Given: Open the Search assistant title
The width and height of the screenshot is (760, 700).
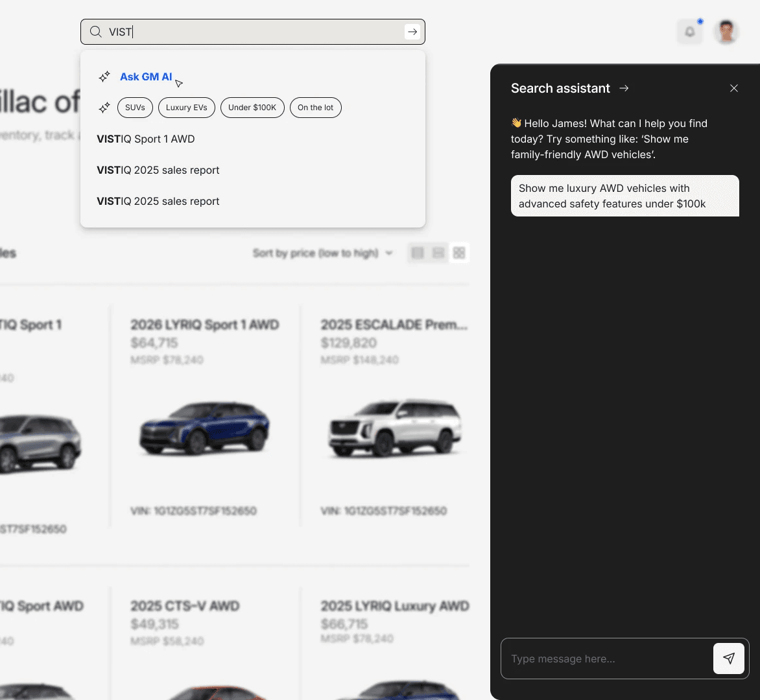Looking at the screenshot, I should click(560, 88).
